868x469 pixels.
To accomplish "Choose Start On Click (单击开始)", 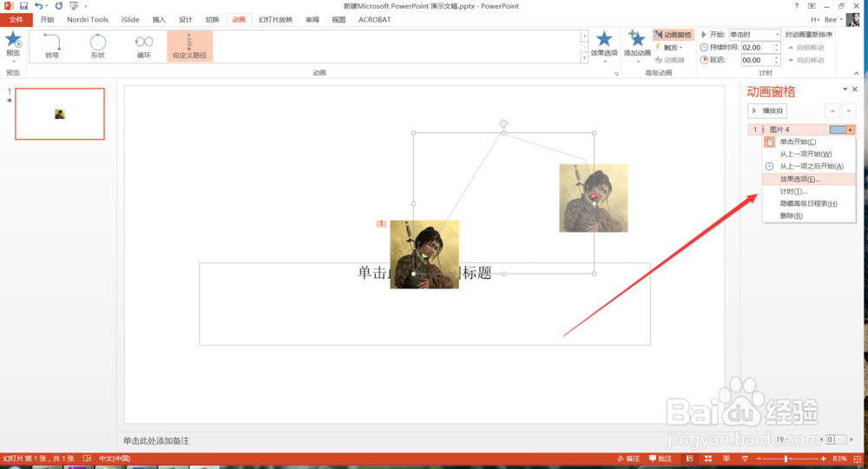I will (809, 142).
